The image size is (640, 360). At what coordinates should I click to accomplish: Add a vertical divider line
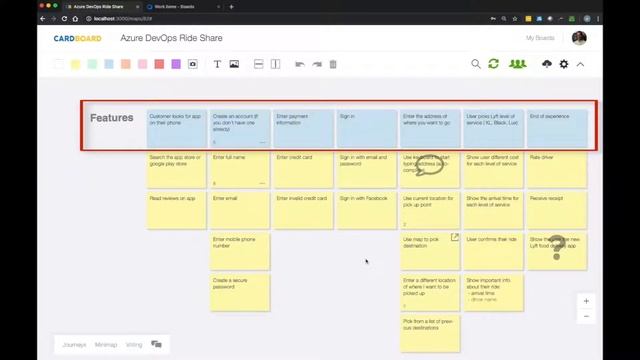point(276,64)
